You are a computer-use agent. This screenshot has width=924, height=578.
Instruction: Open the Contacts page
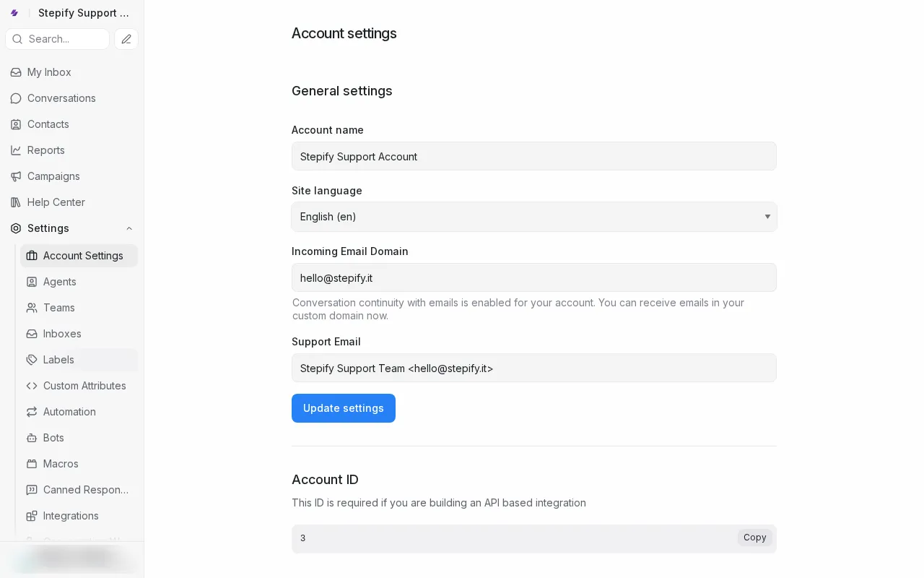tap(48, 124)
